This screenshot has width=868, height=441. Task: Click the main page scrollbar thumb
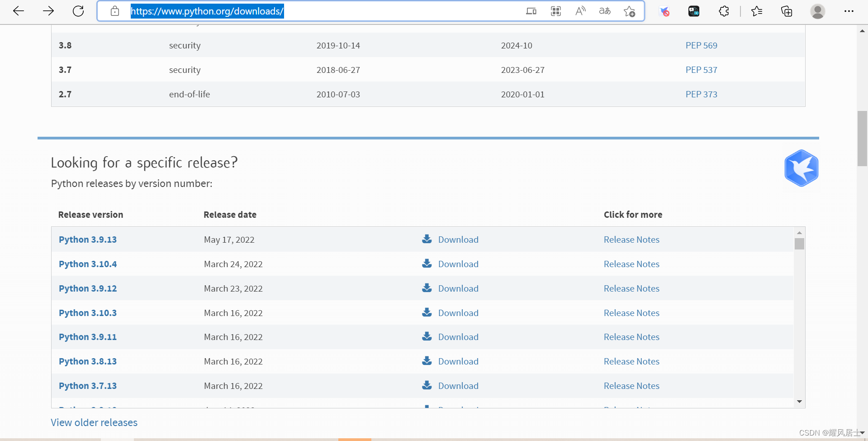pyautogui.click(x=862, y=139)
